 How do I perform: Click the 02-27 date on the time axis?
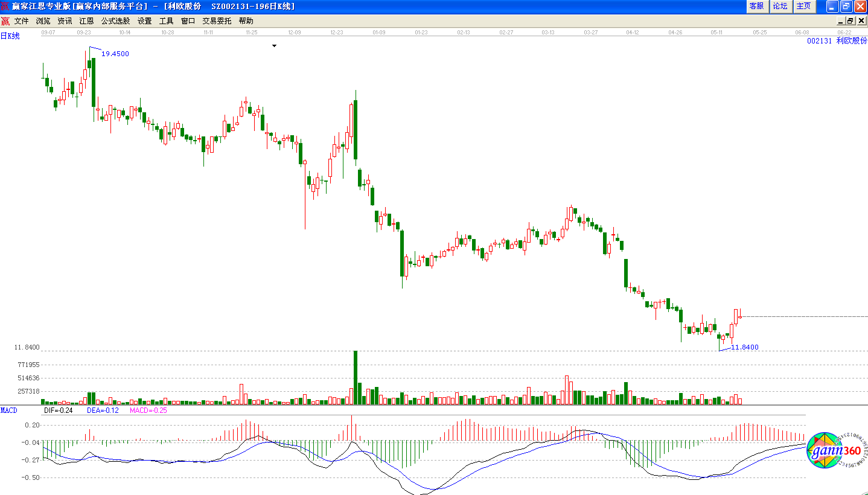pyautogui.click(x=506, y=32)
